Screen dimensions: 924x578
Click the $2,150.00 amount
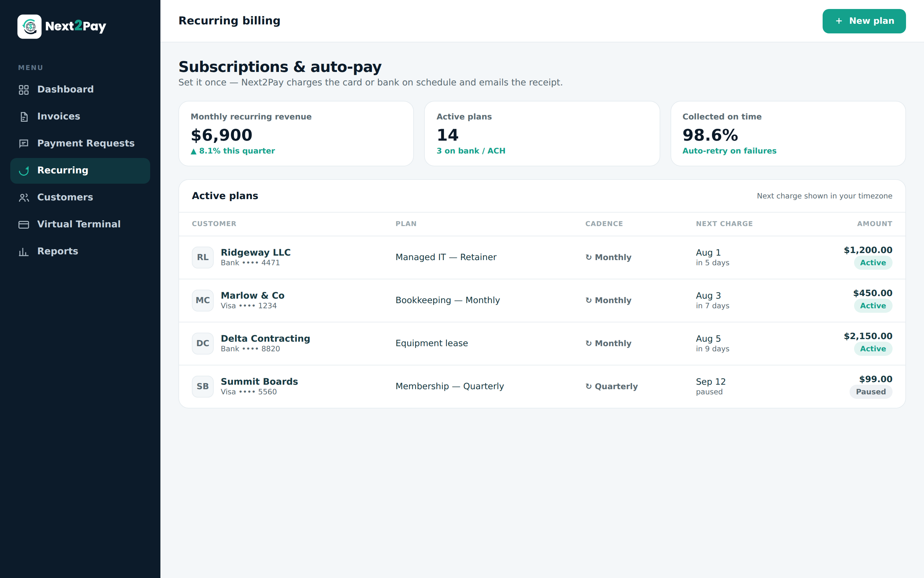pyautogui.click(x=868, y=336)
